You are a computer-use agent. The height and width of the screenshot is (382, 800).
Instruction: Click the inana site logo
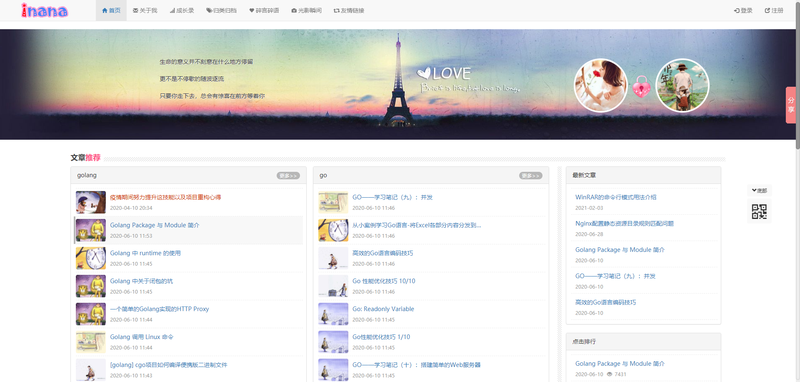(44, 10)
